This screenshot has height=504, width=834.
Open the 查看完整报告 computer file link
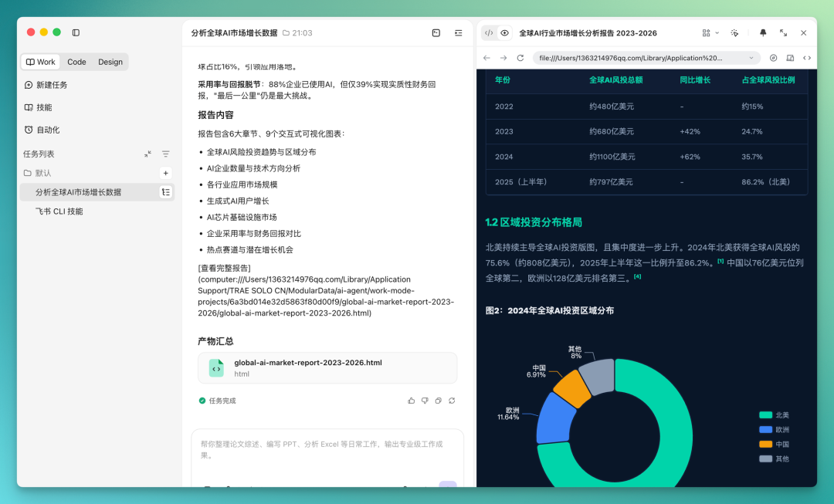326,290
